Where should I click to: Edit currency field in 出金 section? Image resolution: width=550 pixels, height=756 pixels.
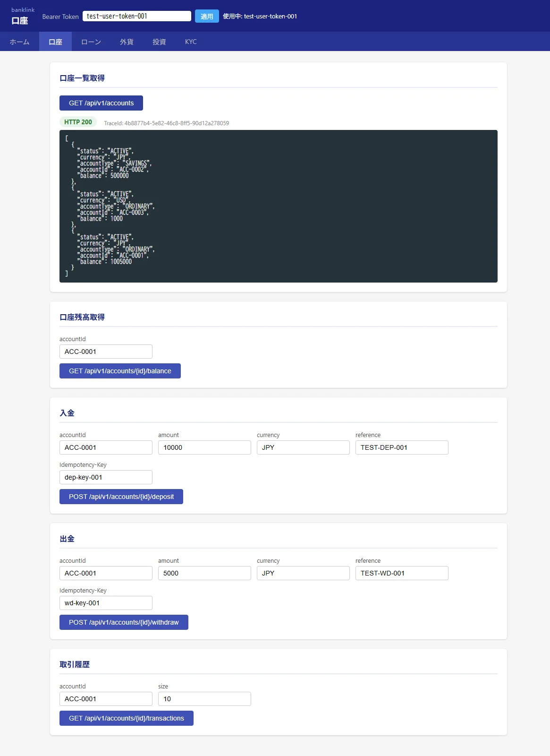303,573
